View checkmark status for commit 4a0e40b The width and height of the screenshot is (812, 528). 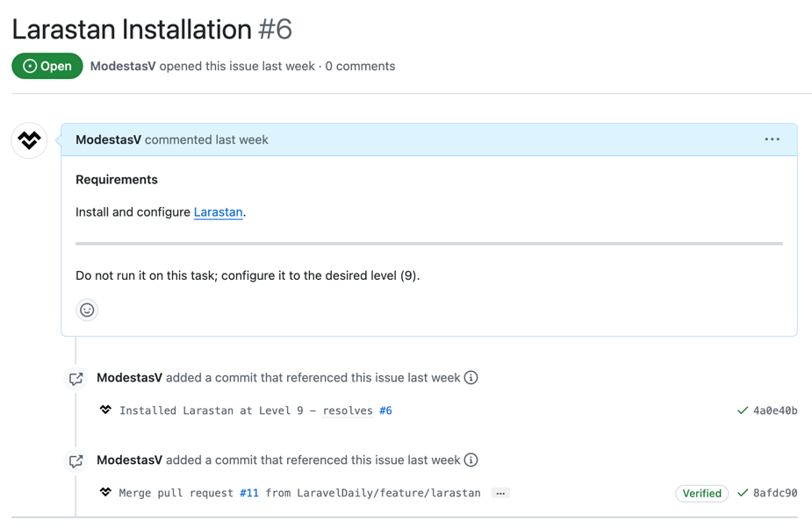(743, 410)
